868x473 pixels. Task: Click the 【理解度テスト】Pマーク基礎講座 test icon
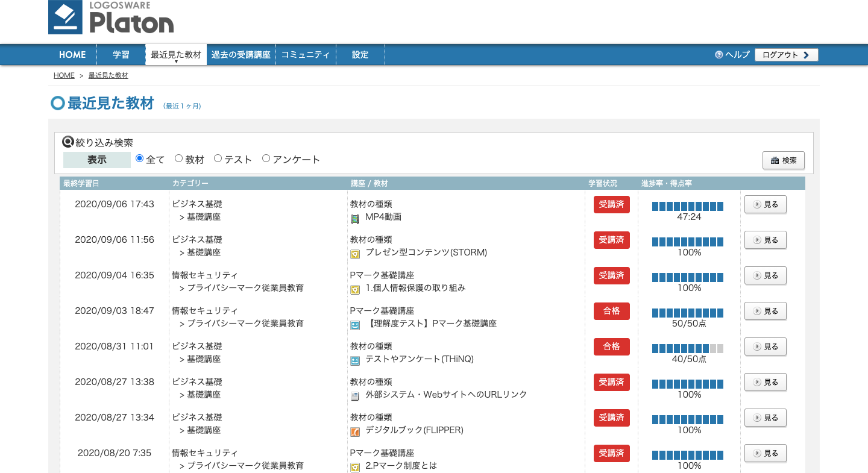coord(355,325)
